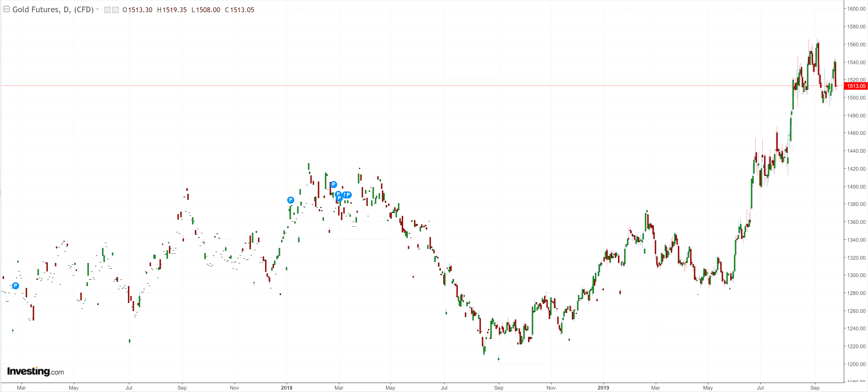Click the 1400.00 level on price axis

click(856, 186)
